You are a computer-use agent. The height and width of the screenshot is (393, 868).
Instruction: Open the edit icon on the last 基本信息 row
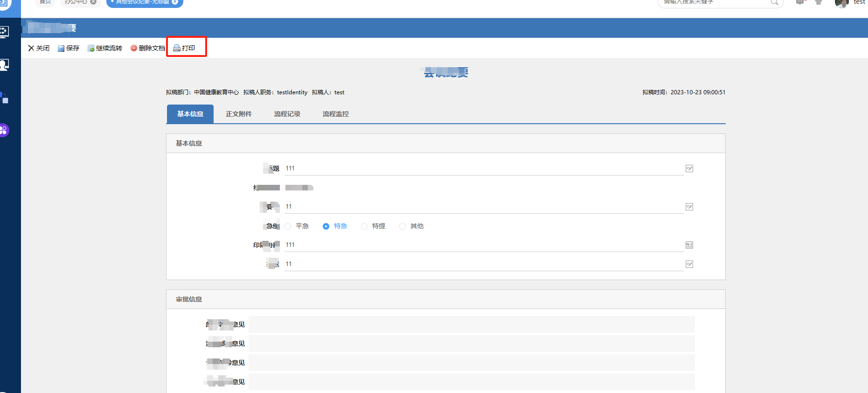coord(689,264)
